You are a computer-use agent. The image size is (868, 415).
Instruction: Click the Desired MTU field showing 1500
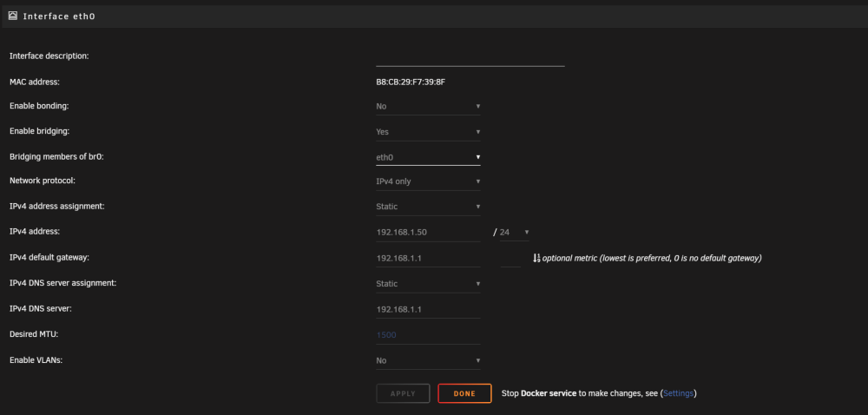point(428,335)
